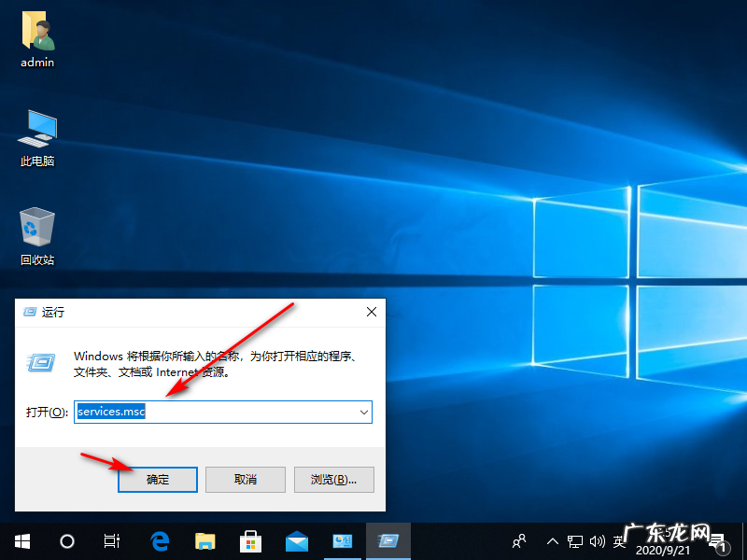Launch Microsoft Edge from the taskbar
The height and width of the screenshot is (560, 747).
click(159, 541)
